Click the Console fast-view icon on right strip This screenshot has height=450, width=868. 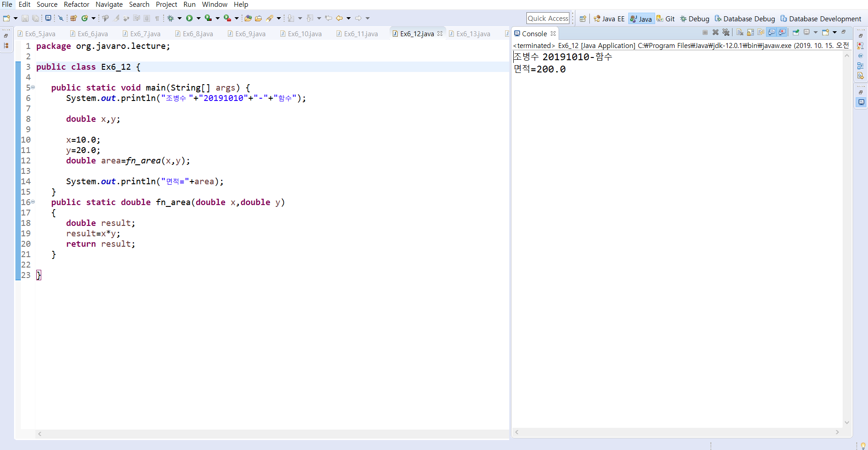click(861, 102)
